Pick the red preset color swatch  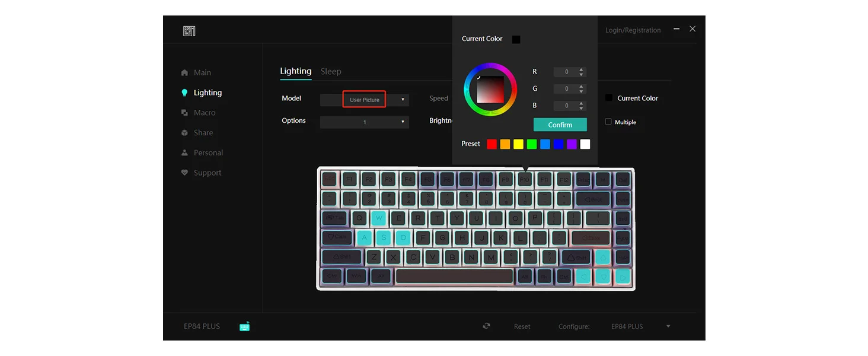point(492,144)
